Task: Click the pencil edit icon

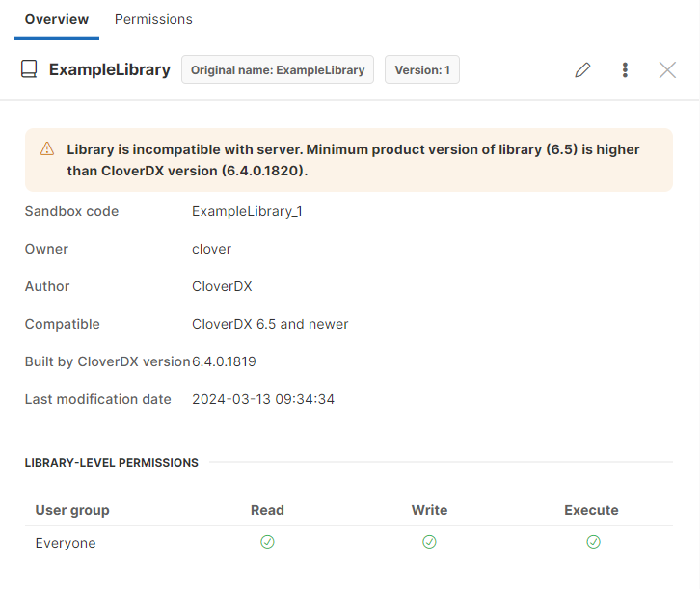Action: point(582,70)
